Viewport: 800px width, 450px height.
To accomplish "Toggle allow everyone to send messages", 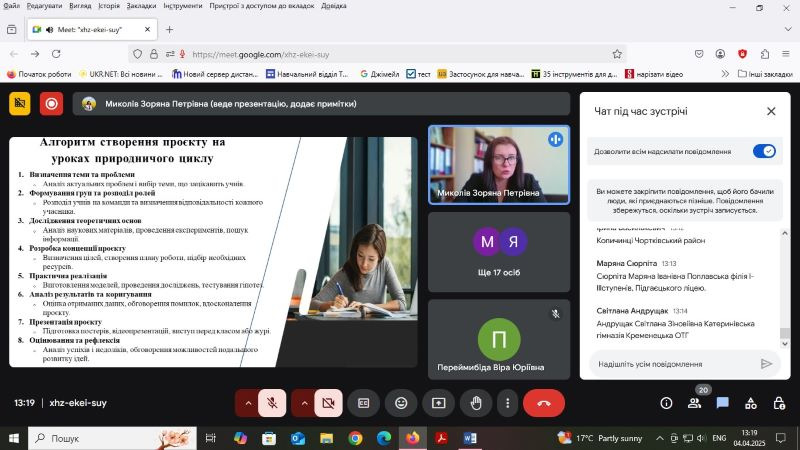I will [x=764, y=151].
